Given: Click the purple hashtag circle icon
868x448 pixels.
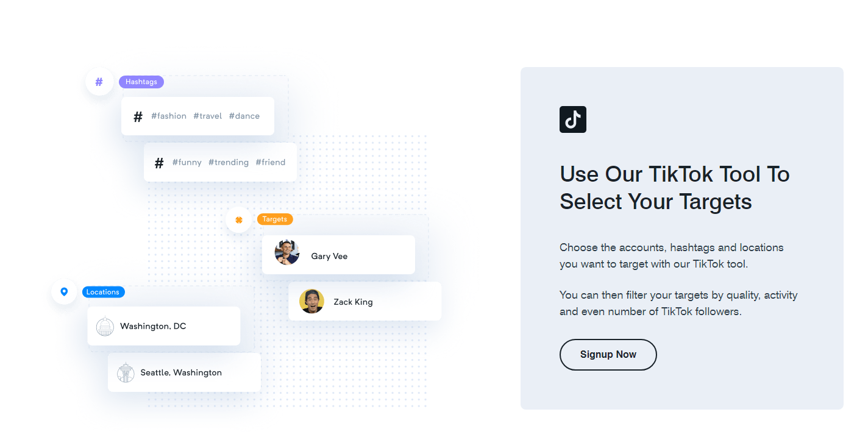Looking at the screenshot, I should click(99, 82).
